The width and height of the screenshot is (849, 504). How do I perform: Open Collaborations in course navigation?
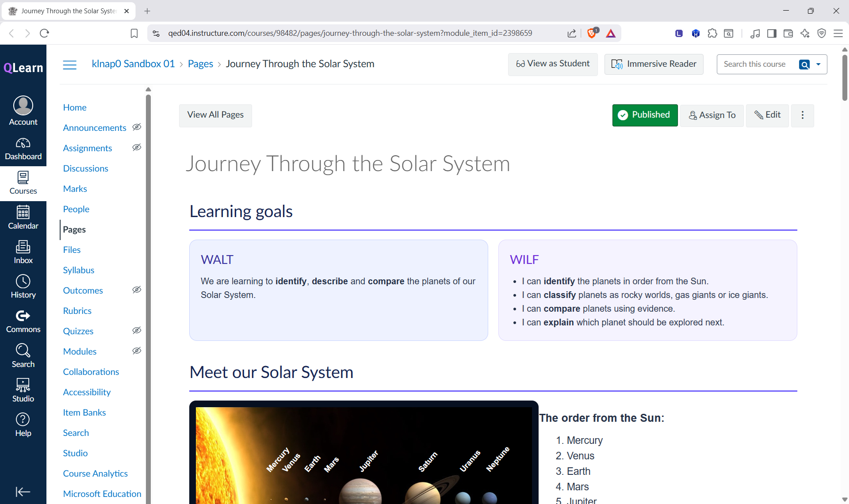pos(91,372)
